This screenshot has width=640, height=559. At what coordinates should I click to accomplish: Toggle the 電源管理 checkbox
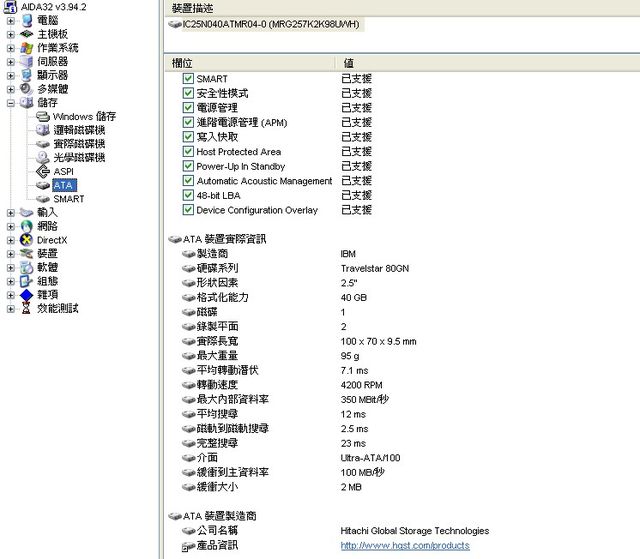(188, 108)
